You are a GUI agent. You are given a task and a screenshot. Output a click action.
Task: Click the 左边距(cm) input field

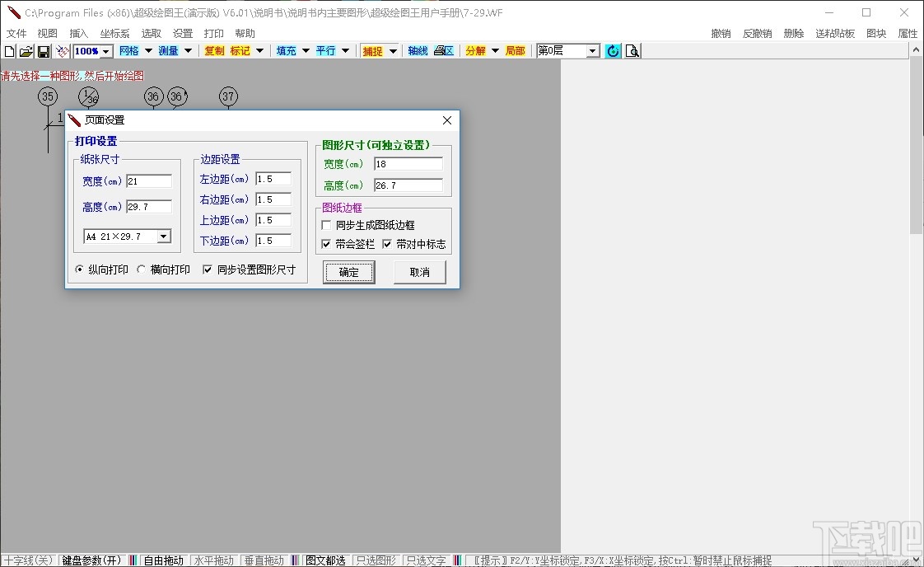point(273,179)
